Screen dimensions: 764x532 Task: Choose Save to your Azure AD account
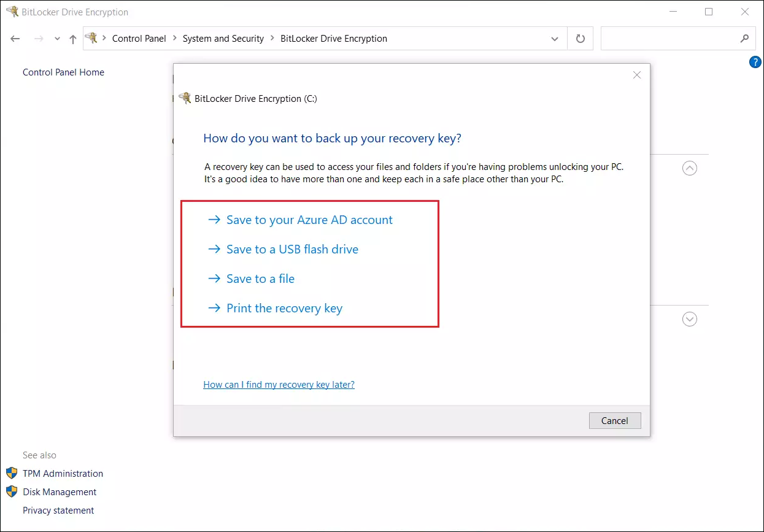point(301,220)
